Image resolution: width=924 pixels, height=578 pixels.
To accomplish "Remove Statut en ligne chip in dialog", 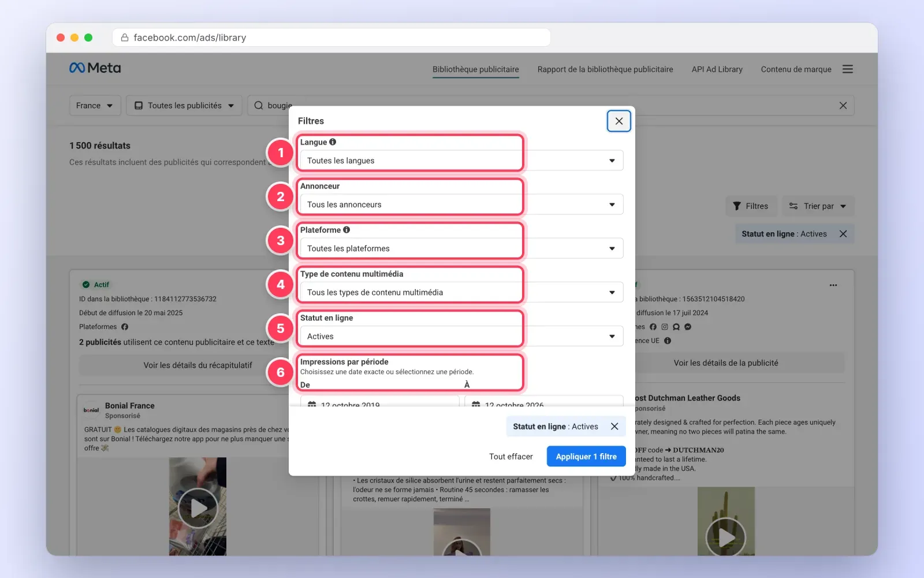I will pyautogui.click(x=614, y=427).
